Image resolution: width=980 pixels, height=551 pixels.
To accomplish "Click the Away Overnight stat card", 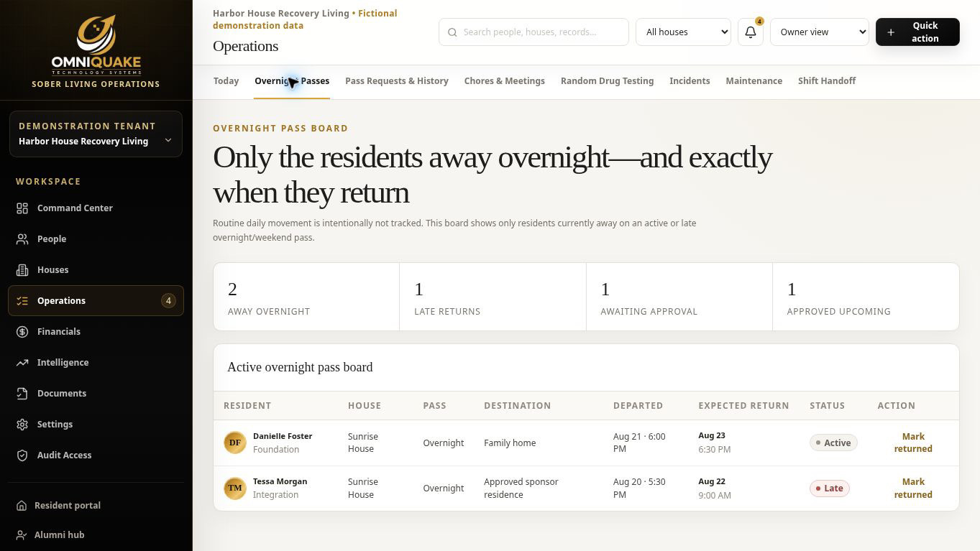I will [x=306, y=297].
